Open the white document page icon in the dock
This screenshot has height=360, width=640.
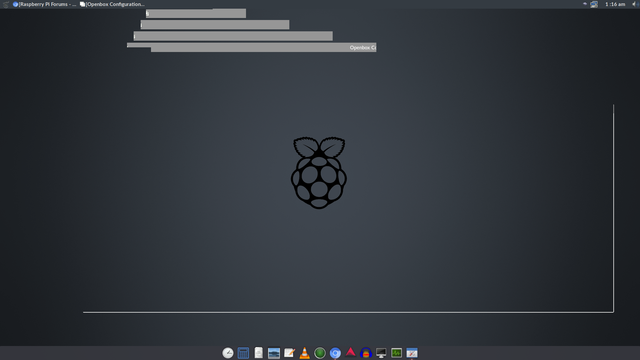(259, 353)
